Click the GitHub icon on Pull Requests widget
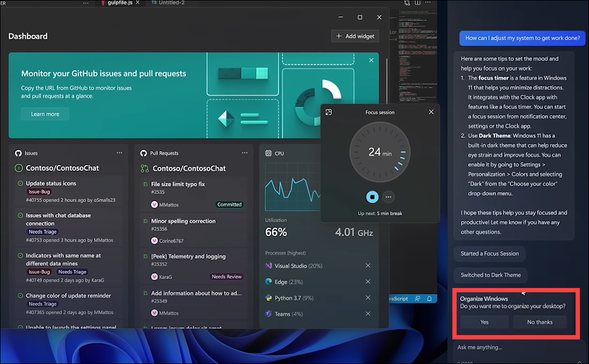589x364 pixels. pyautogui.click(x=144, y=153)
